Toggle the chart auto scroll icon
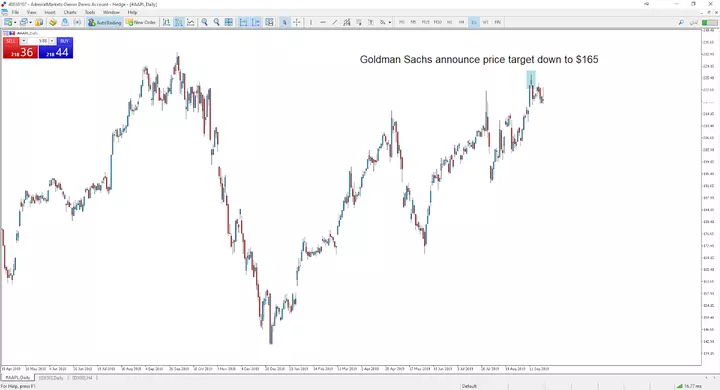The width and height of the screenshot is (720, 390). coord(243,22)
